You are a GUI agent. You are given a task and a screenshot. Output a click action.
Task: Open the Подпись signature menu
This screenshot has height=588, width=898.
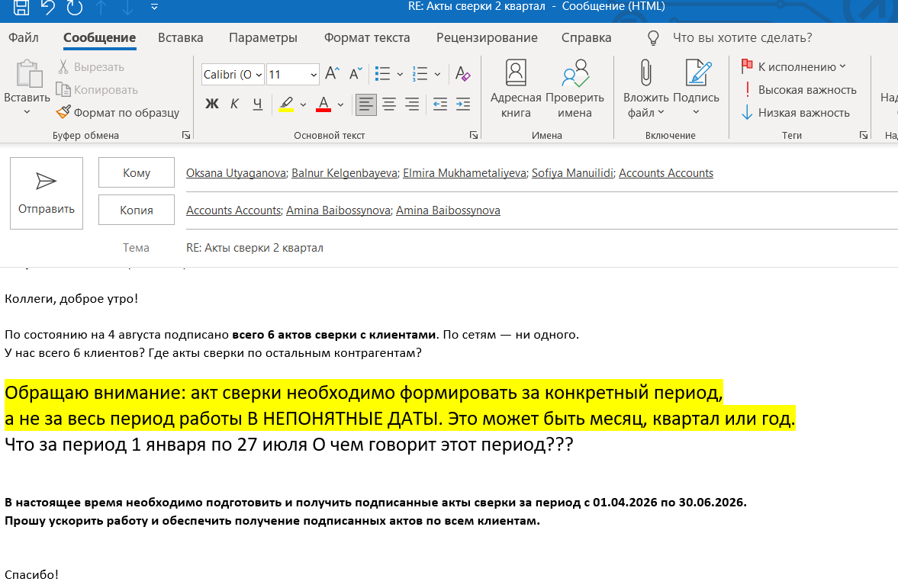point(696,88)
